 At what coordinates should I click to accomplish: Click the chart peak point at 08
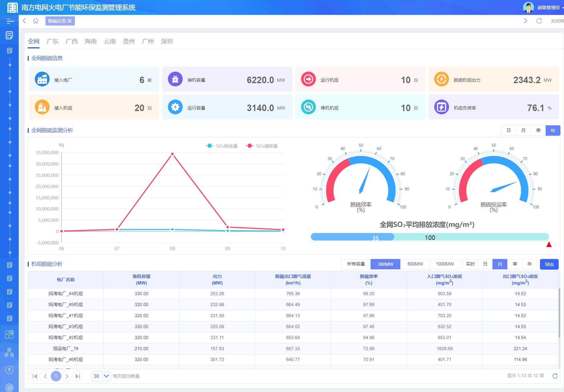(172, 154)
